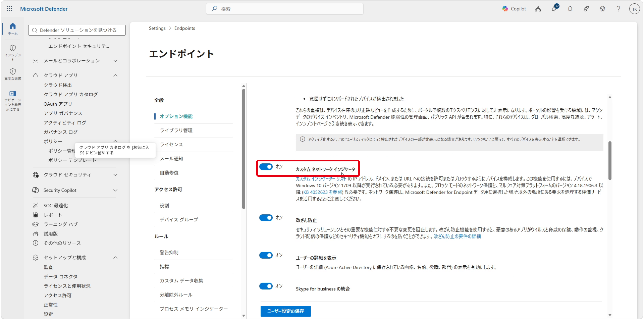Expand the メールとコラボレーション section chevron

(115, 61)
